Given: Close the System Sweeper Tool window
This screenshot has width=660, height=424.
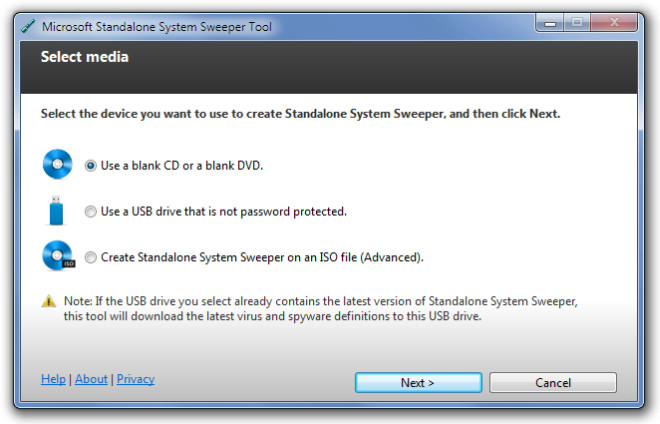Looking at the screenshot, I should 614,23.
